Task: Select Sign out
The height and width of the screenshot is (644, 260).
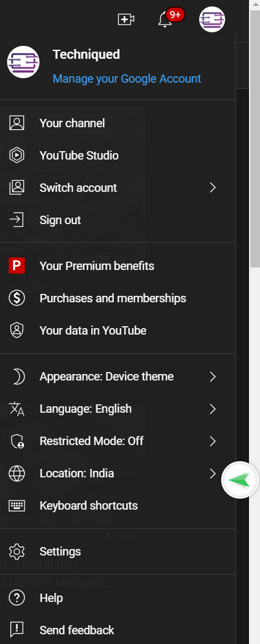Action: 118,220
